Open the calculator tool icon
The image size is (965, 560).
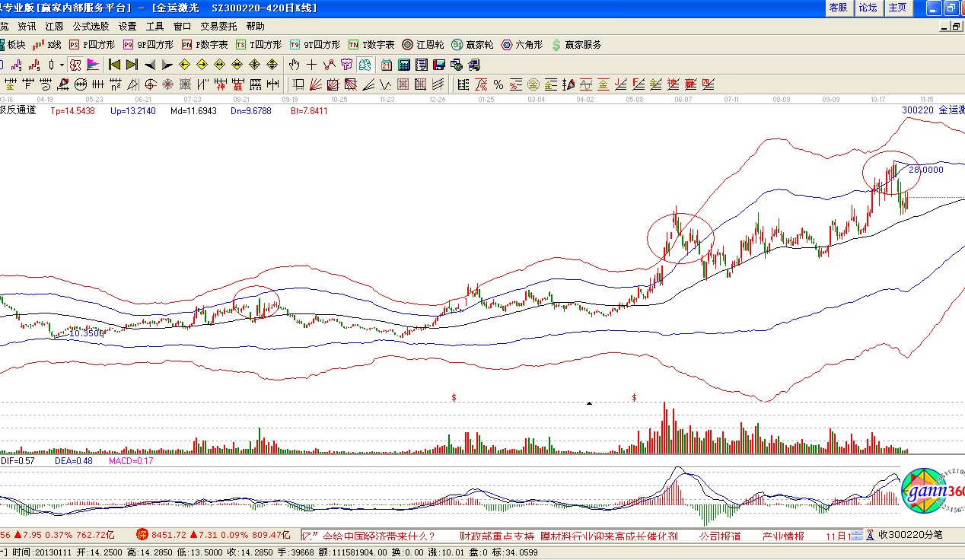403,65
